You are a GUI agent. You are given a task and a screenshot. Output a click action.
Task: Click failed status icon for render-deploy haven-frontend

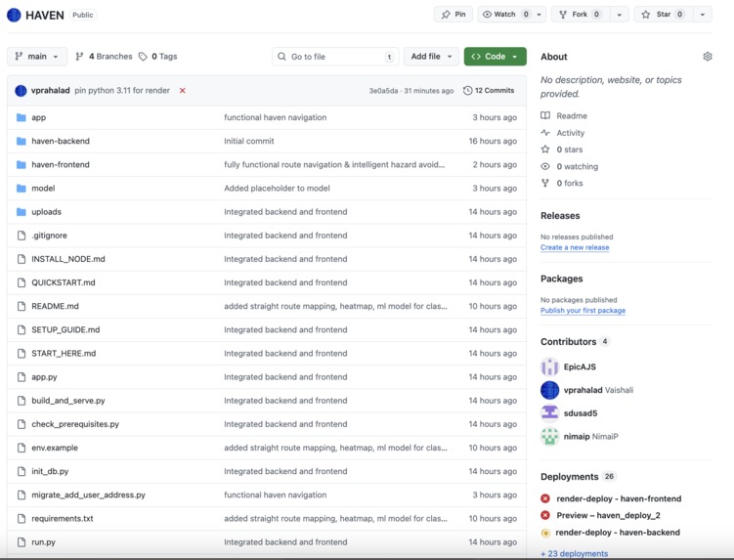click(x=545, y=498)
